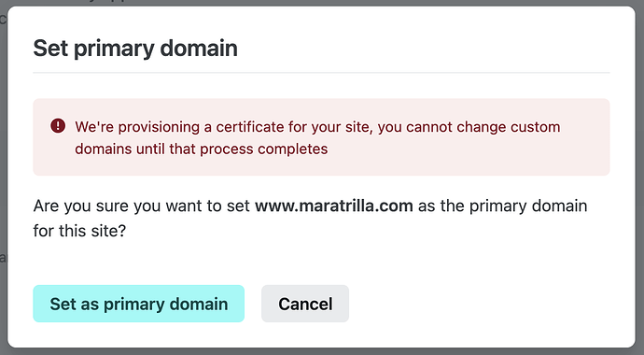Click the dimmed backdrop outside the dialog

click(x=4, y=164)
